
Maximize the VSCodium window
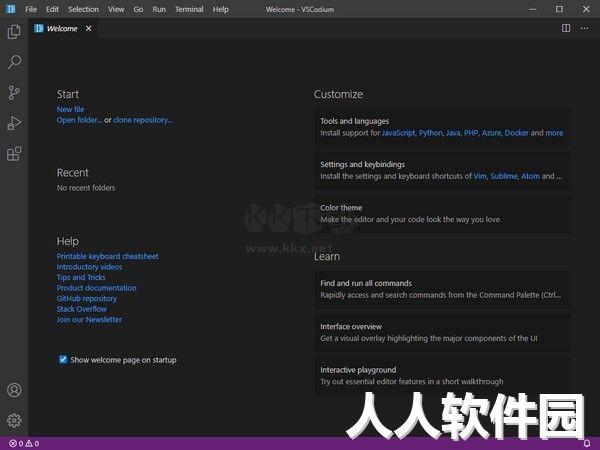[x=559, y=9]
